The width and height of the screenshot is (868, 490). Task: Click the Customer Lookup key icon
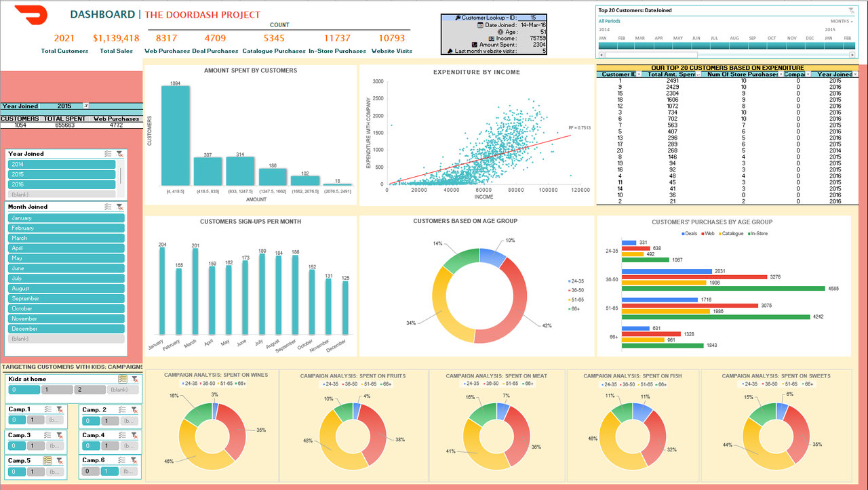coord(458,17)
